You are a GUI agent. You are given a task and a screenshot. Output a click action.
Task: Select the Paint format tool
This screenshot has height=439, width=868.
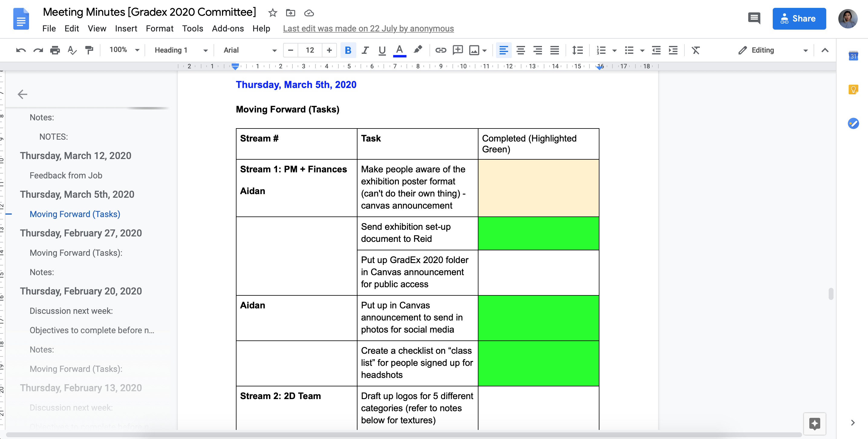point(89,50)
